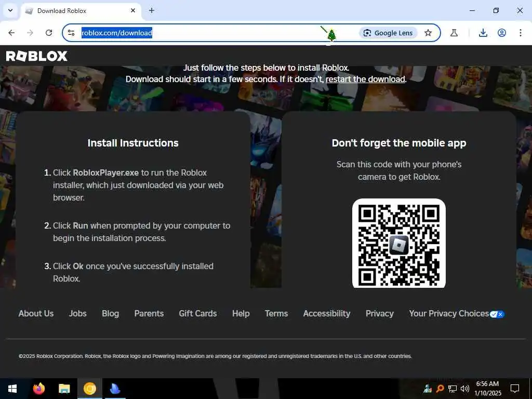
Task: Open Your Privacy Choices link
Action: click(x=449, y=313)
